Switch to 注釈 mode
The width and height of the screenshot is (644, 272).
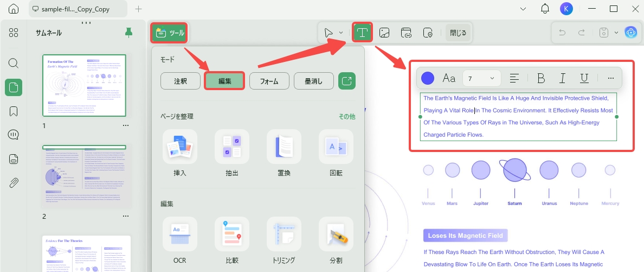[181, 81]
